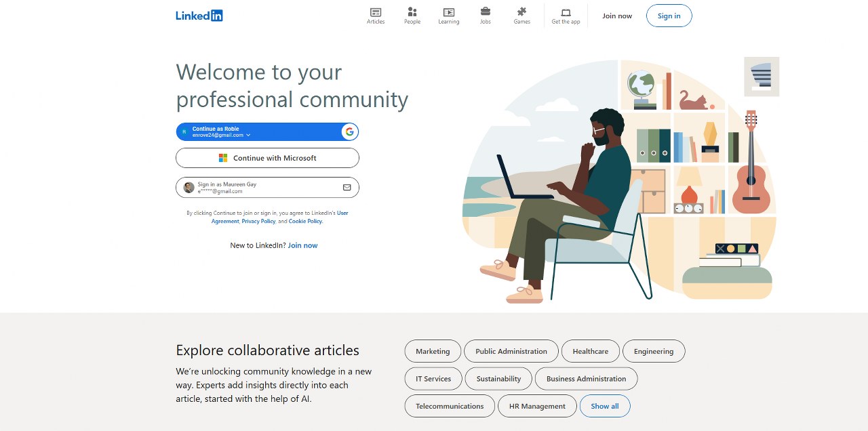Open the Articles icon in navigation
This screenshot has height=431, width=868.
click(x=376, y=12)
